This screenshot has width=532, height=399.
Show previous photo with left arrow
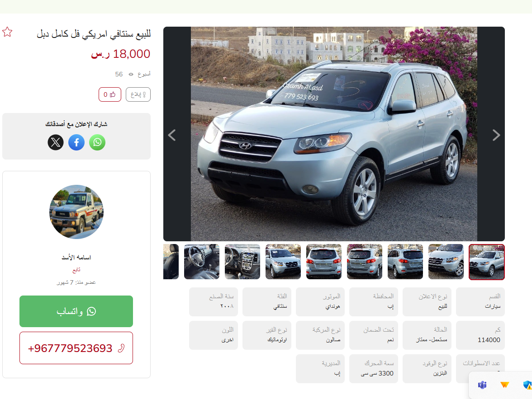coord(172,135)
